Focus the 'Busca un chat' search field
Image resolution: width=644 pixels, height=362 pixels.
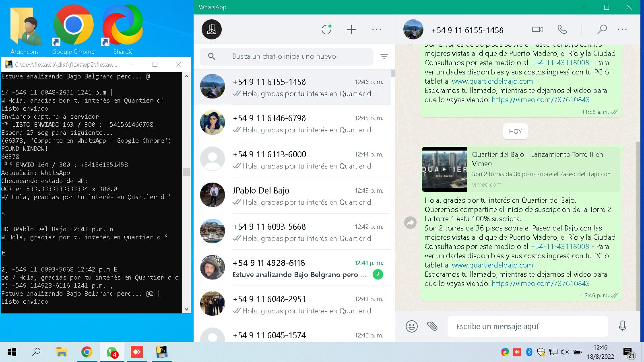pyautogui.click(x=287, y=56)
